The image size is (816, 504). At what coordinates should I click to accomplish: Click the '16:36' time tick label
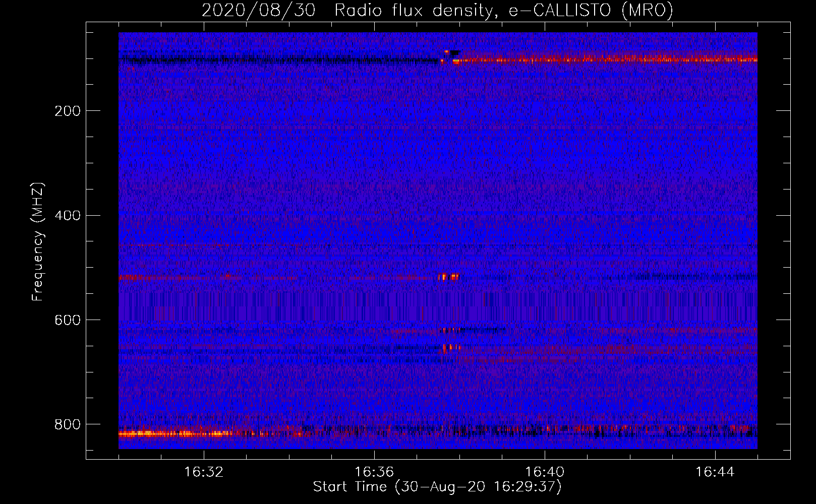point(374,472)
